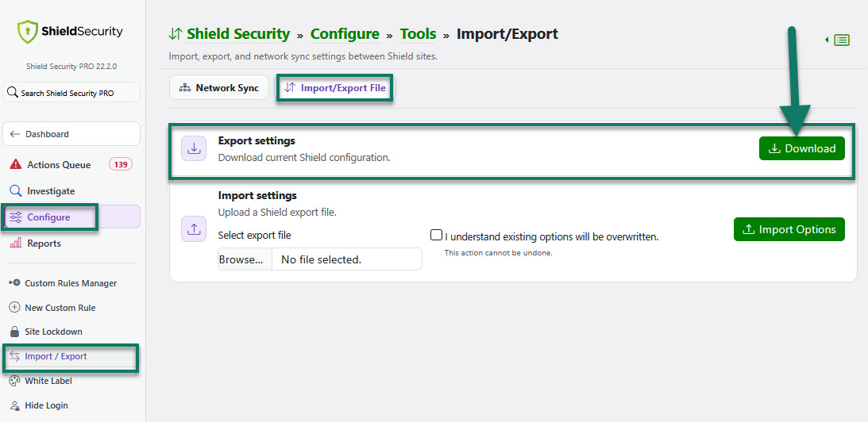Focus the Search Shield Security PRO field
868x422 pixels.
click(x=72, y=93)
